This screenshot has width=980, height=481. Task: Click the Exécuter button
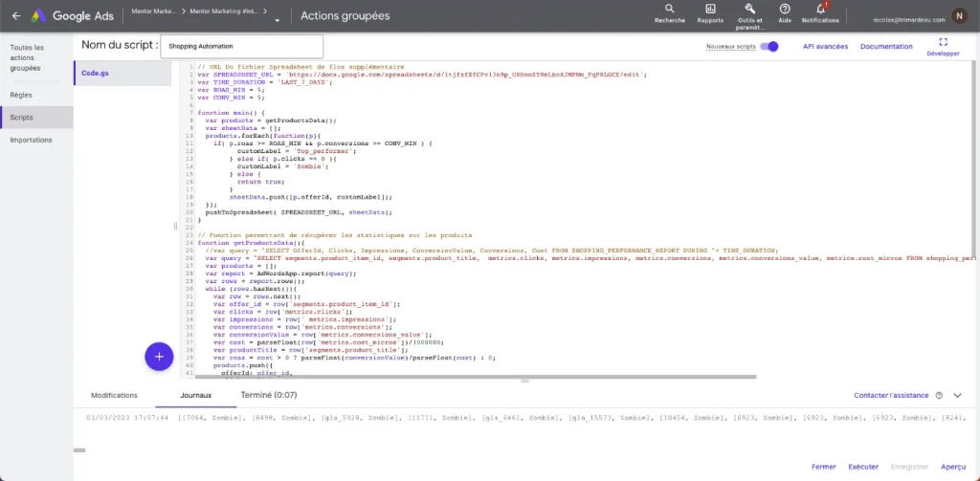[x=863, y=467]
